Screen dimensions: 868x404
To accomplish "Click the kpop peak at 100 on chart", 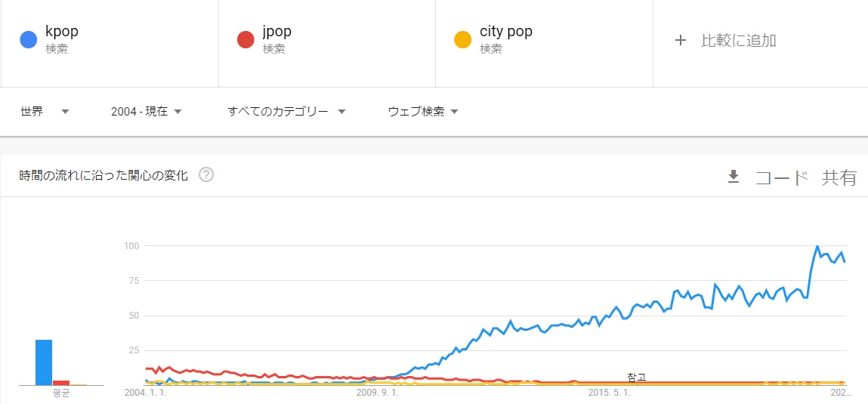I will pyautogui.click(x=817, y=246).
